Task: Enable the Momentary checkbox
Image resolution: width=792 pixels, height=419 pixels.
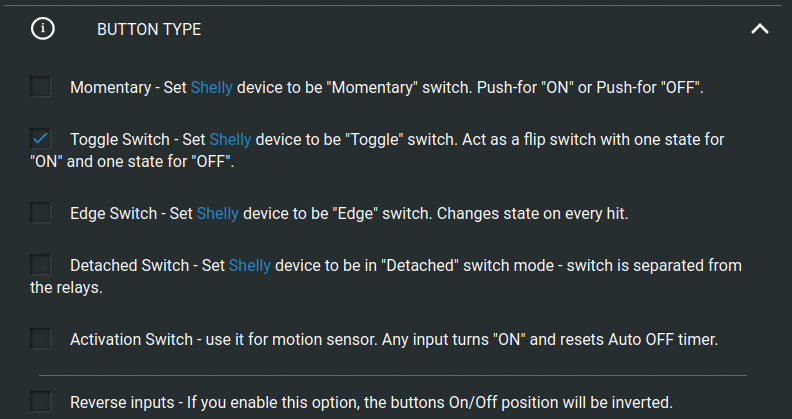Action: pos(40,87)
